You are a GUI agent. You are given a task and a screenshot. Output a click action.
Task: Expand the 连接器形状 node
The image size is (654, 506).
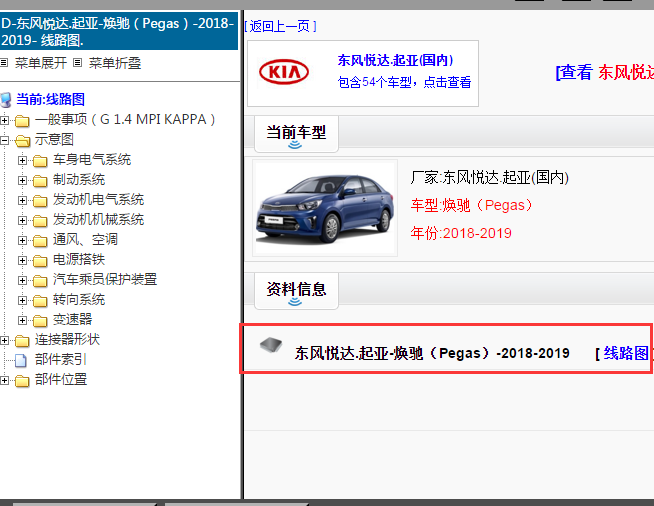[4, 341]
